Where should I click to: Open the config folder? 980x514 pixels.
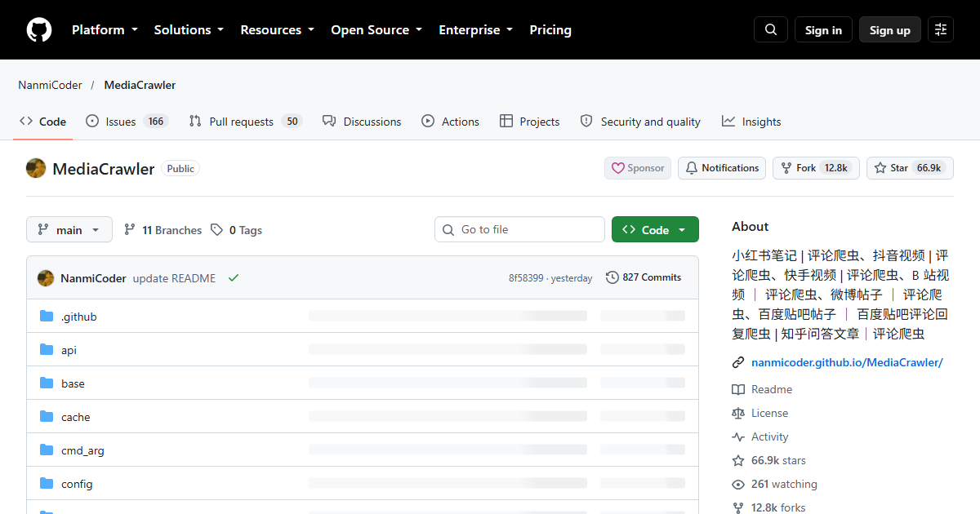77,484
